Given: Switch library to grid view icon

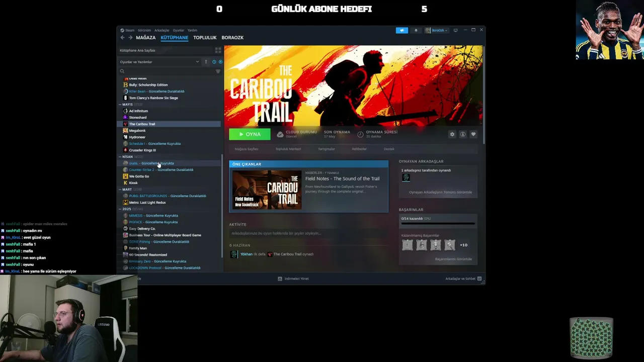Looking at the screenshot, I should [218, 50].
